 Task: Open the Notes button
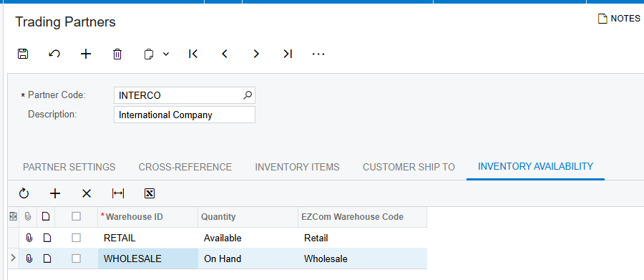pos(619,19)
